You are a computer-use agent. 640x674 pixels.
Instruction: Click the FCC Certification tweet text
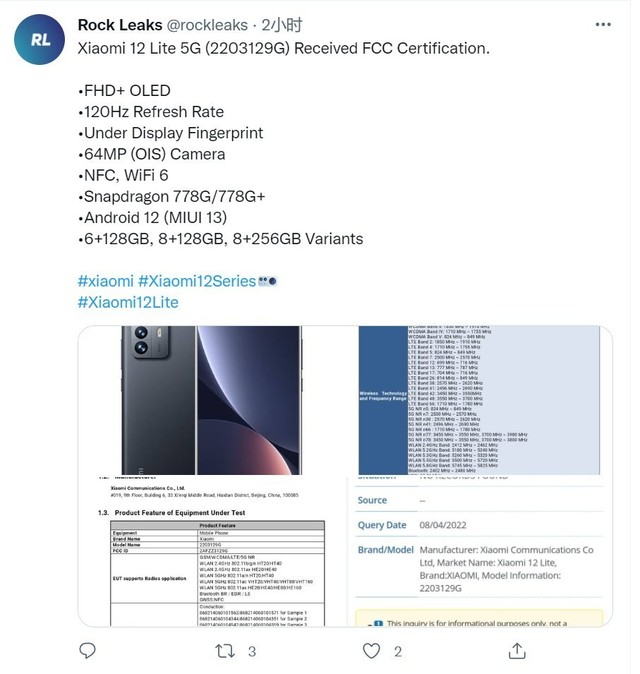(284, 48)
